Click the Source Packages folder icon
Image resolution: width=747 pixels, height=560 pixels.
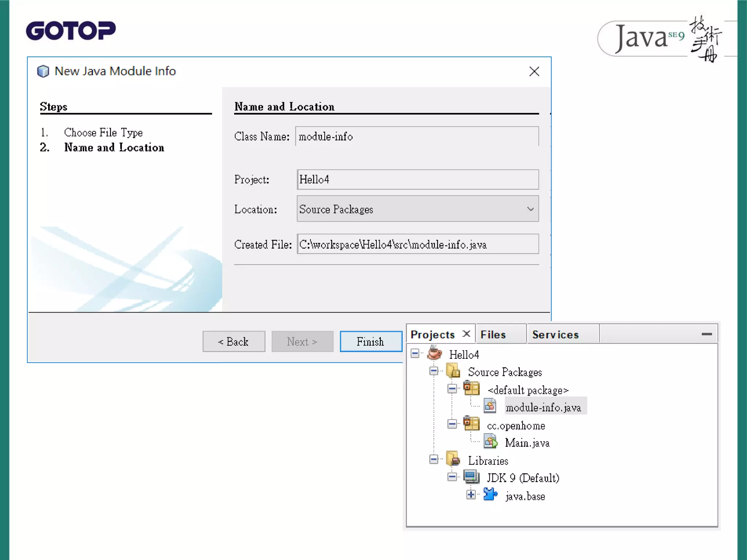[x=453, y=371]
